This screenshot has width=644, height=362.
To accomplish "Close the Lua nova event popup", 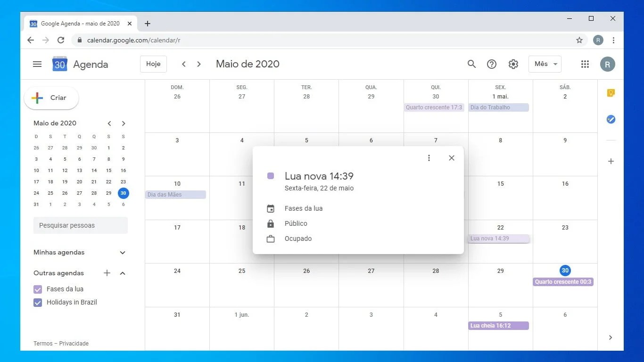I will 452,158.
